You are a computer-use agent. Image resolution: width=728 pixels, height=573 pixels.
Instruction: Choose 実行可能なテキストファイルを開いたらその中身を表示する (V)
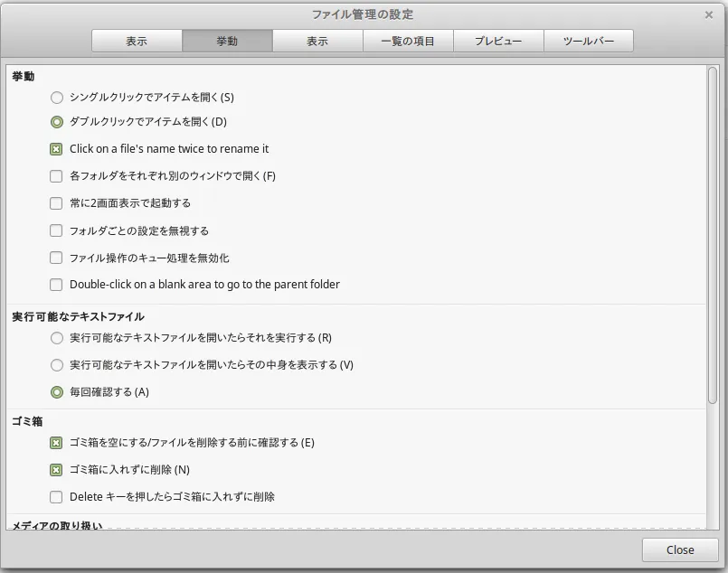point(57,365)
